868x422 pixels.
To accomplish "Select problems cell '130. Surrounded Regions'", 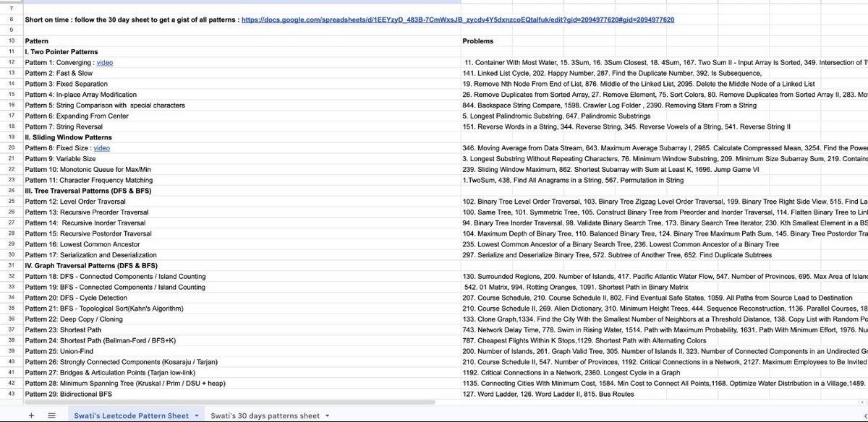I will 664,276.
